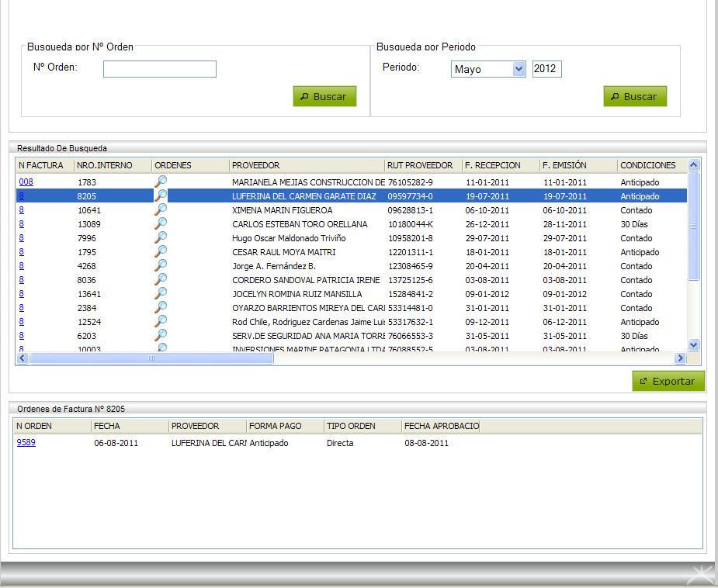Click Buscar button in Nº Orden search
Viewport: 718px width, 588px height.
point(324,96)
